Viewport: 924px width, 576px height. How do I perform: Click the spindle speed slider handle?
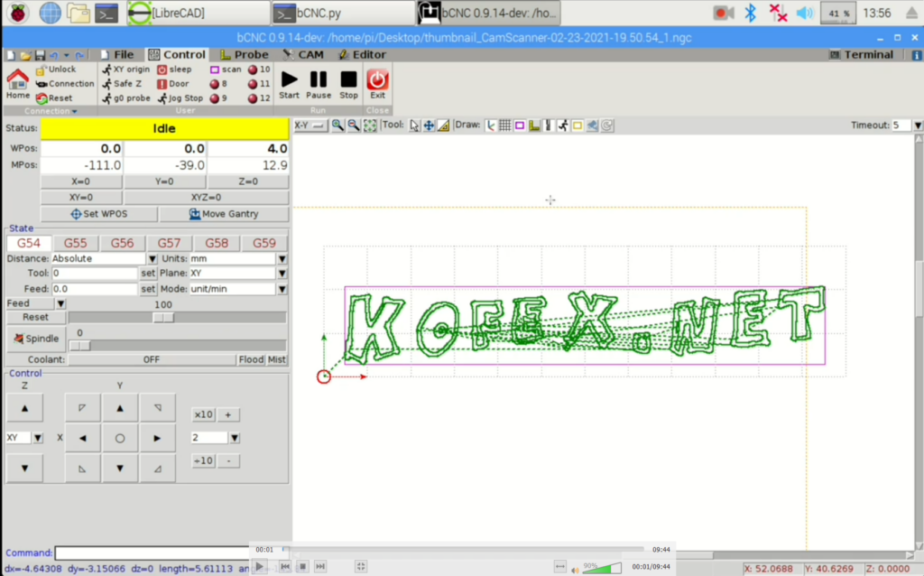(x=79, y=346)
